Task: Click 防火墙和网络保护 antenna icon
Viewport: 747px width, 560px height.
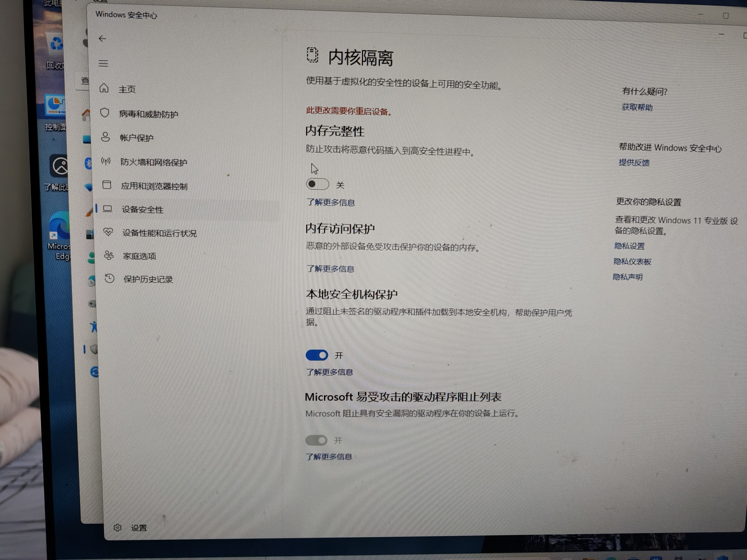Action: click(x=106, y=161)
